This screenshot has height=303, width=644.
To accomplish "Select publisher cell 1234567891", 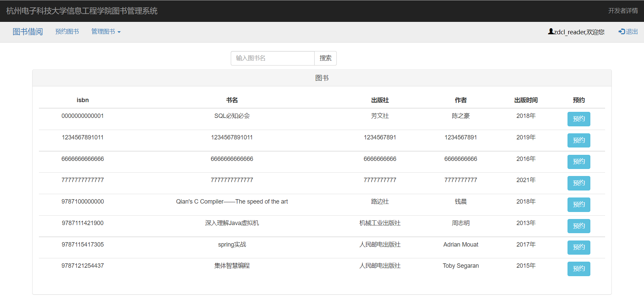I will pyautogui.click(x=380, y=137).
